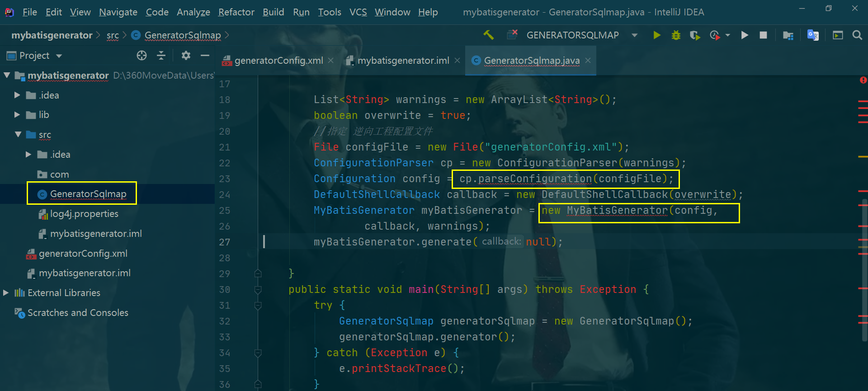Open the Project view mode dropdown
The width and height of the screenshot is (868, 391).
click(59, 56)
